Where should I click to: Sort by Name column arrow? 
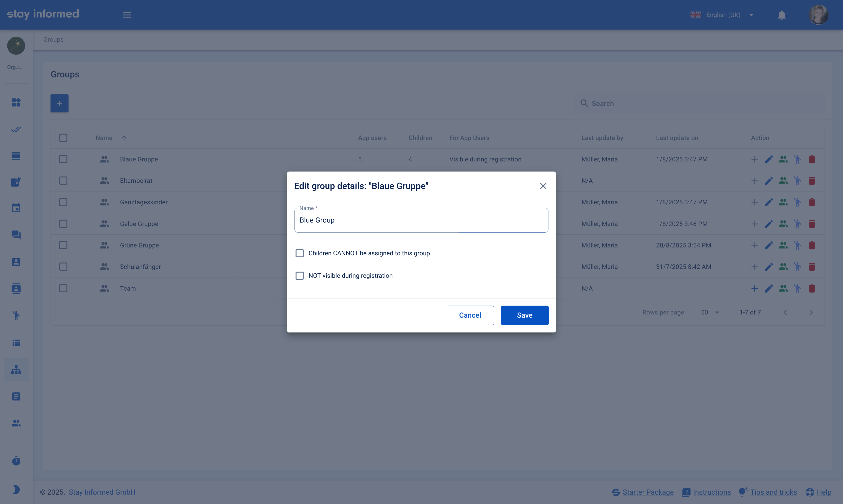124,138
